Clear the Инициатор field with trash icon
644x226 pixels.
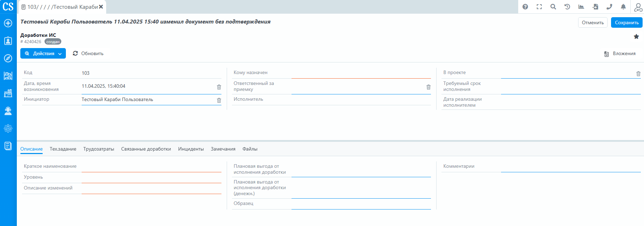click(219, 100)
